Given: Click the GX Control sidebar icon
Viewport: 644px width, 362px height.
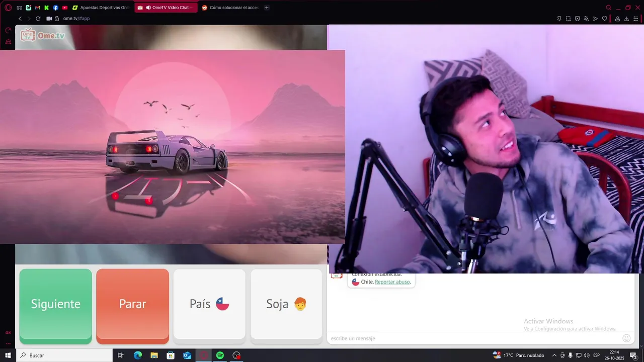Looking at the screenshot, I should (x=8, y=30).
